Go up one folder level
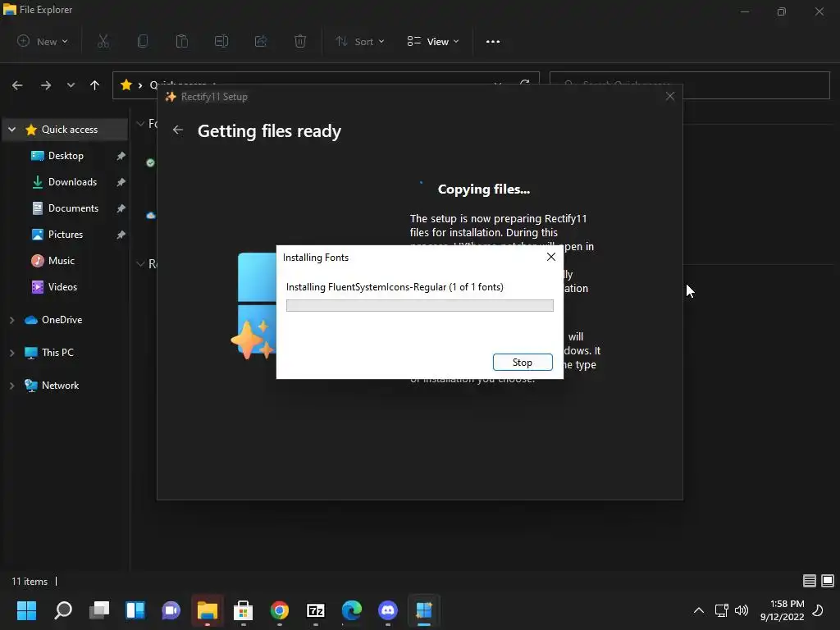840x630 pixels. point(95,85)
